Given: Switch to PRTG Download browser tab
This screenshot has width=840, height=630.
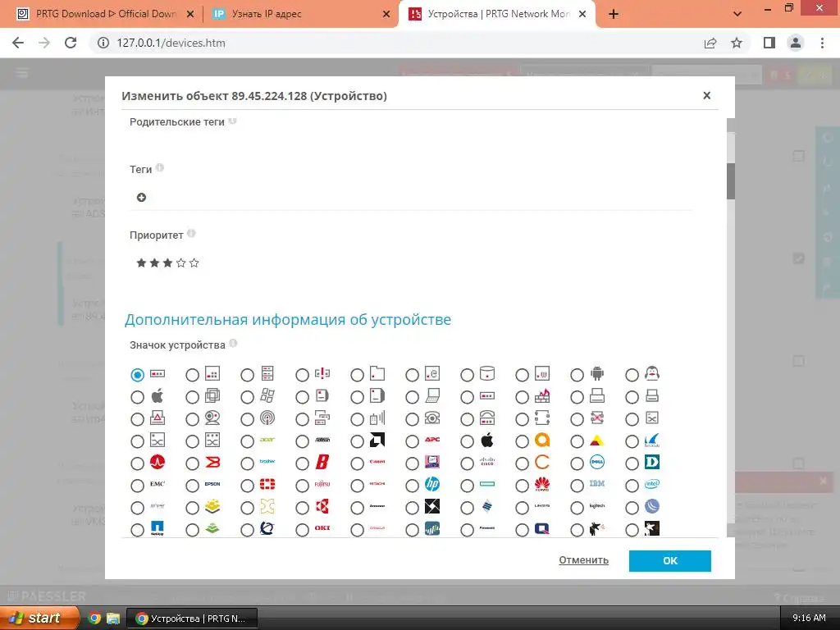Looking at the screenshot, I should tap(105, 14).
